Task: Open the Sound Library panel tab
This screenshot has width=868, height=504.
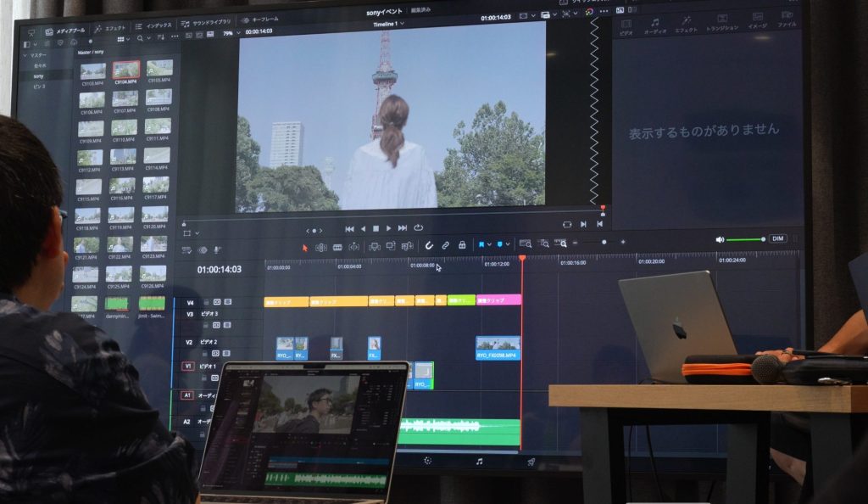Action: coord(206,23)
